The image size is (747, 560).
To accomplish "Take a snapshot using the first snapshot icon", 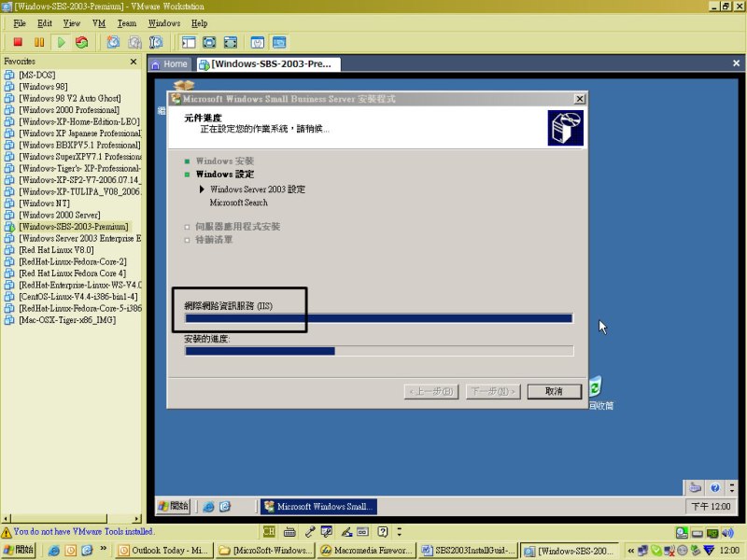I will (x=113, y=42).
